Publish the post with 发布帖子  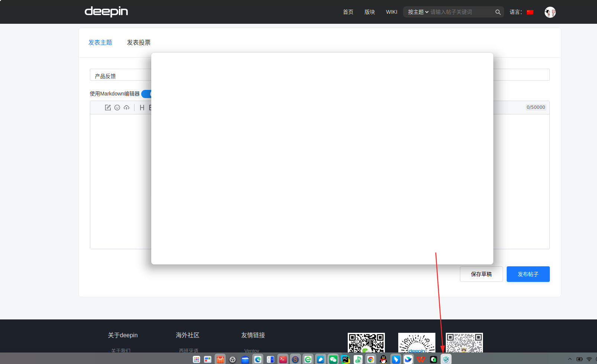pyautogui.click(x=528, y=274)
